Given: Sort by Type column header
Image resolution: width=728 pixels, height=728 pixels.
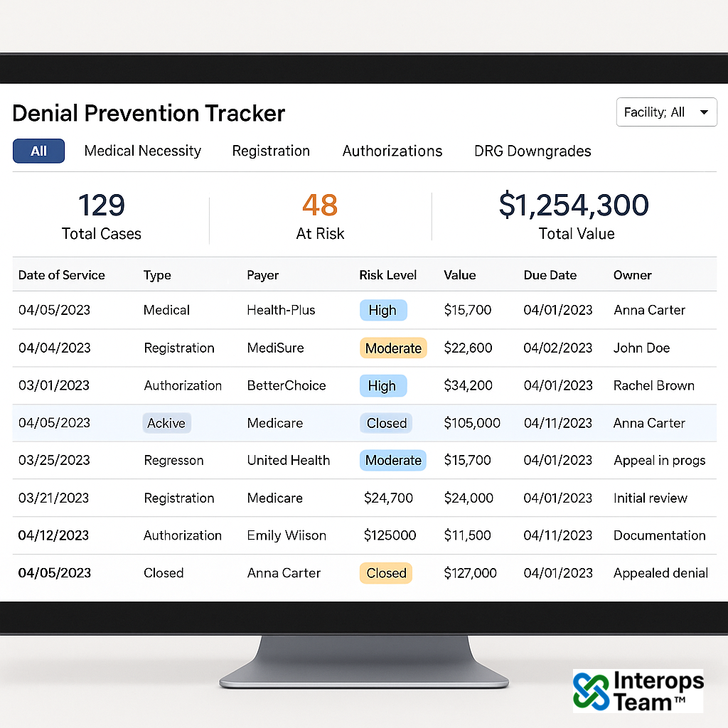Looking at the screenshot, I should (x=157, y=275).
